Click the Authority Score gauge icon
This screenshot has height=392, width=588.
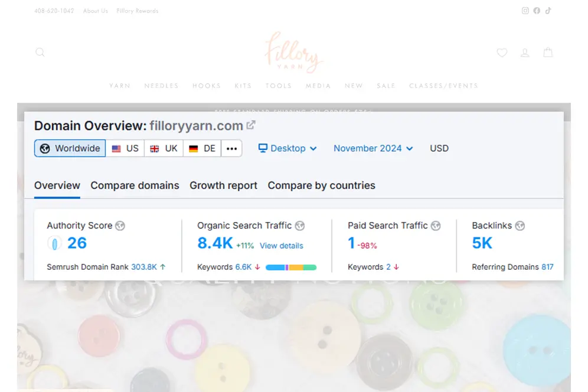54,243
